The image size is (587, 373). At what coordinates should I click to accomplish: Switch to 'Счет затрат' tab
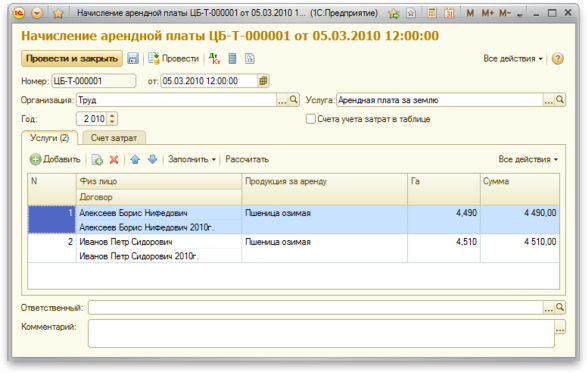point(114,138)
